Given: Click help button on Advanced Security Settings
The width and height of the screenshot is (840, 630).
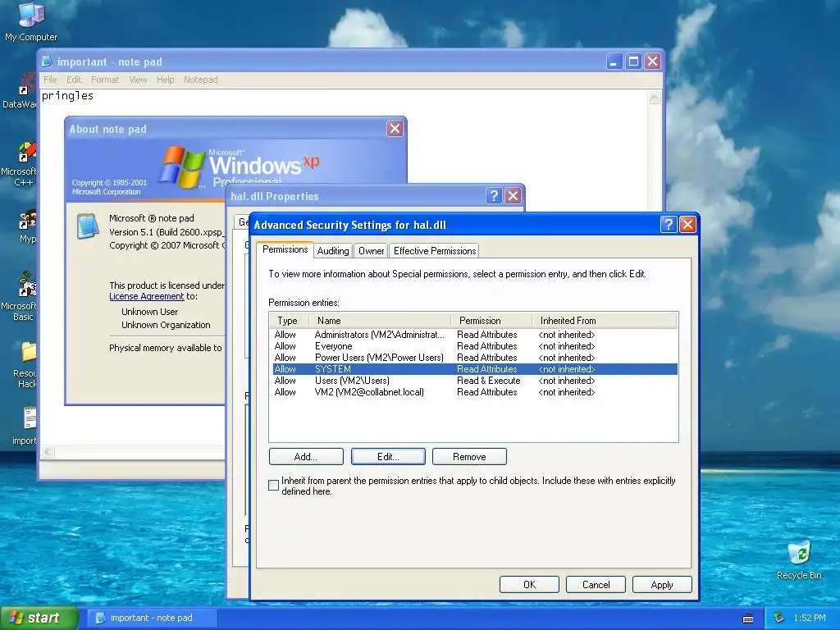Looking at the screenshot, I should pos(668,225).
